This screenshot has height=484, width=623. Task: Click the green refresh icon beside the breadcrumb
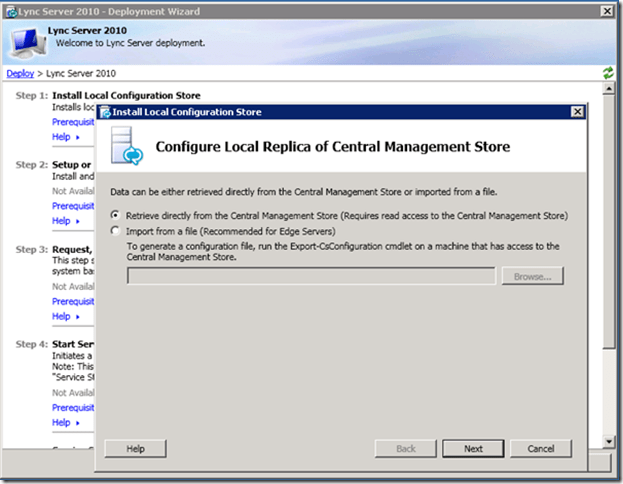pyautogui.click(x=608, y=73)
